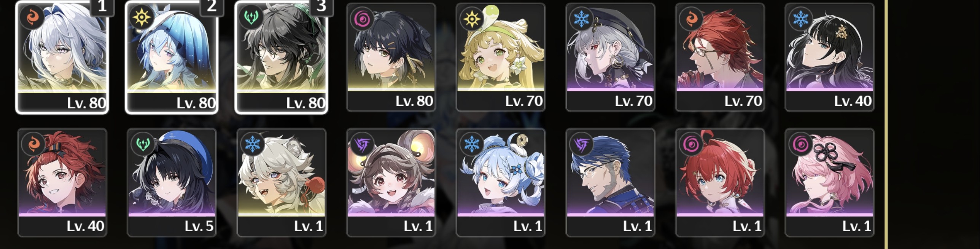980x249 pixels.
Task: Click Spectro sun icon on blue-hooded character card
Action: (142, 18)
